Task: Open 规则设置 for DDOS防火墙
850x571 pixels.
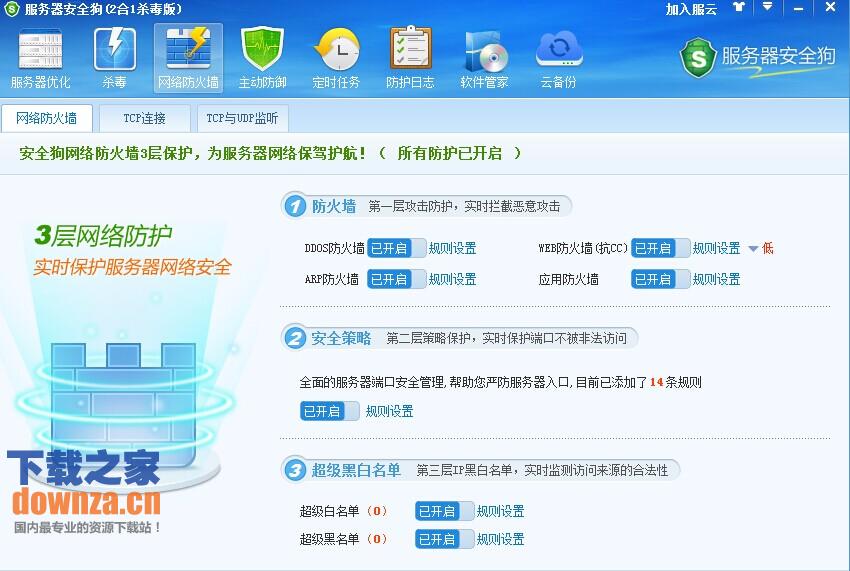Action: [452, 248]
